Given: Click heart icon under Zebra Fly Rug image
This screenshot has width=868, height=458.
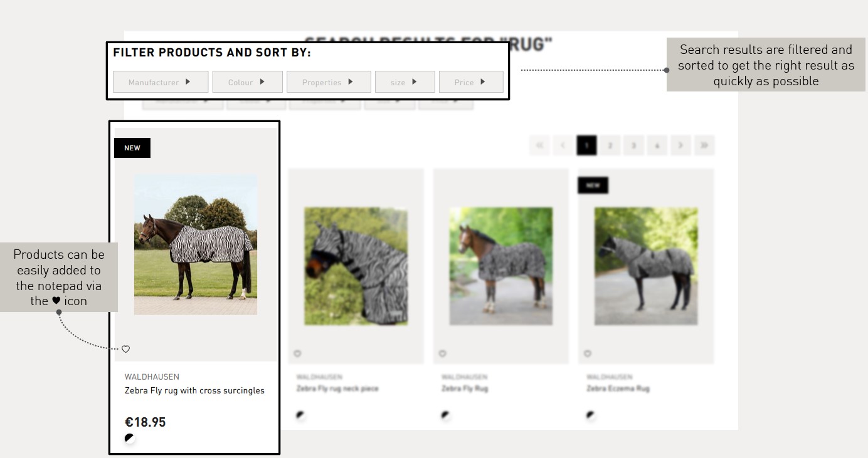Looking at the screenshot, I should [442, 353].
